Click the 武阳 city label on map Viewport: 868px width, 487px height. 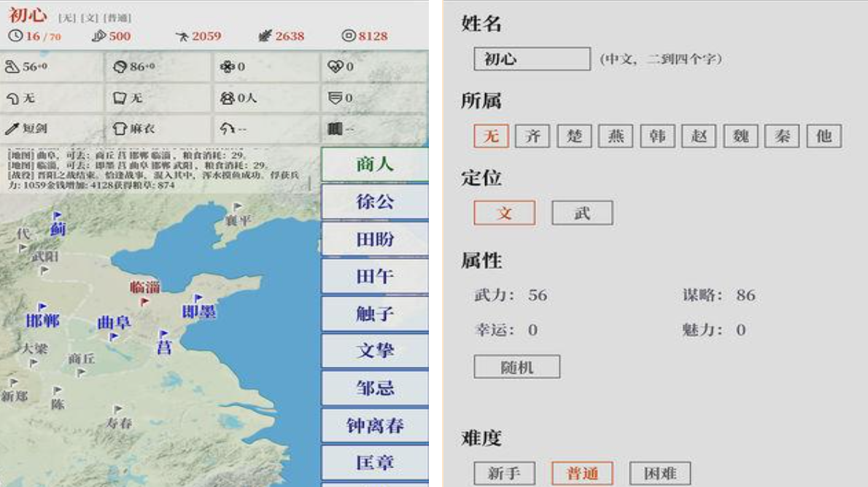coord(45,256)
